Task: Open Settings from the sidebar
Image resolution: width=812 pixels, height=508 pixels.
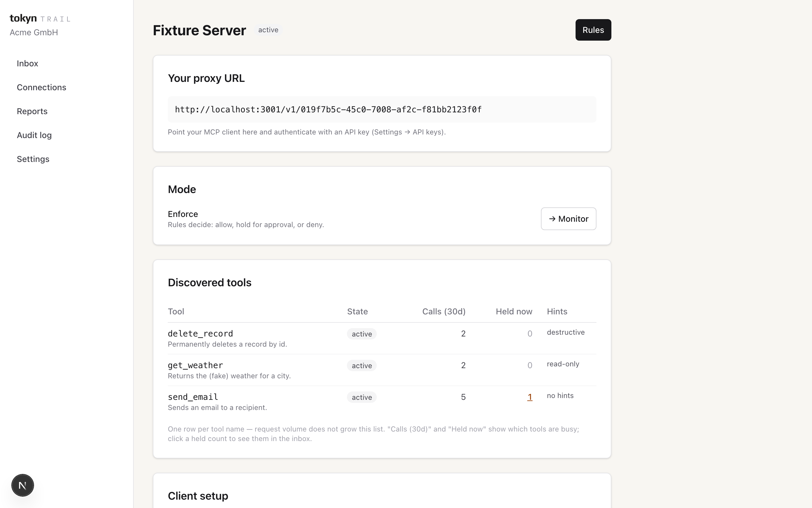Action: 33,159
